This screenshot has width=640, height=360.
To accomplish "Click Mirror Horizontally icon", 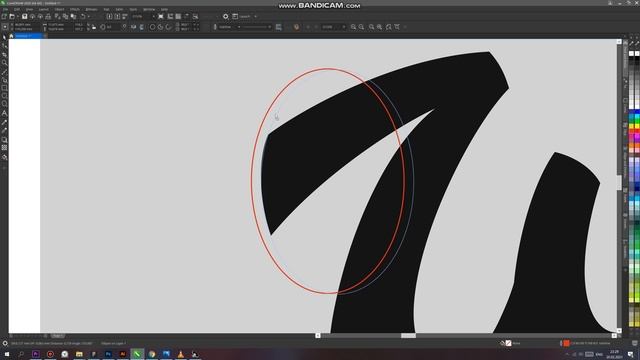I will [134, 27].
